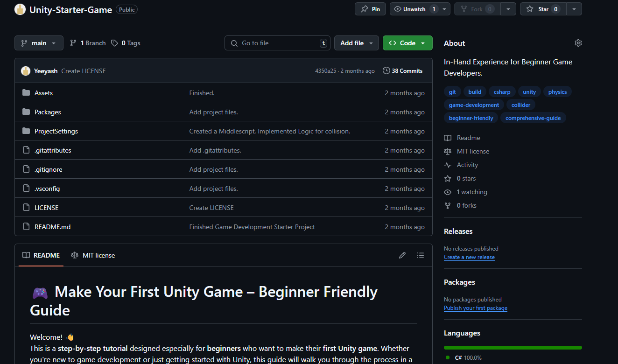
Task: Click the repository owner avatar beside Unity-Starter-Game
Action: 20,9
